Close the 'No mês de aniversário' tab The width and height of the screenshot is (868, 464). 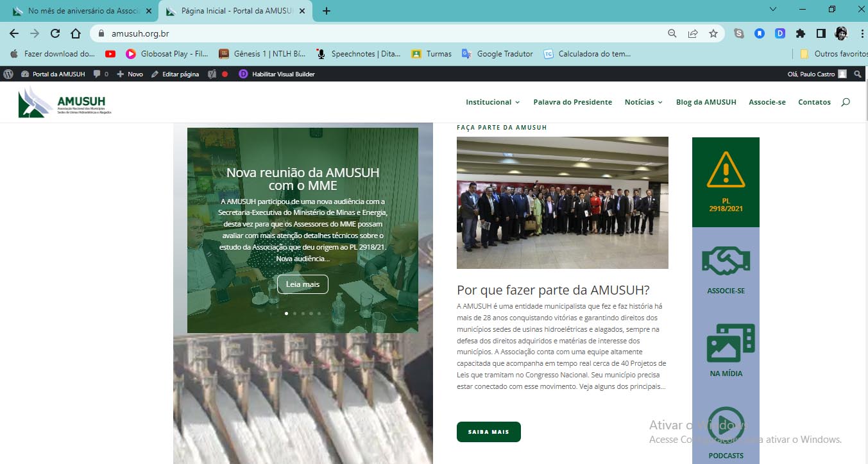click(148, 11)
